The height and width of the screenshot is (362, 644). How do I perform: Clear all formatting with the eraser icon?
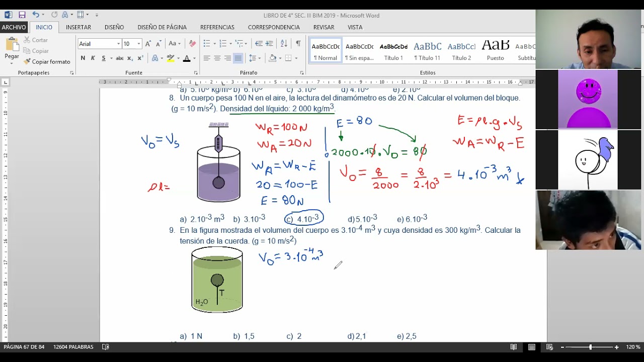192,44
